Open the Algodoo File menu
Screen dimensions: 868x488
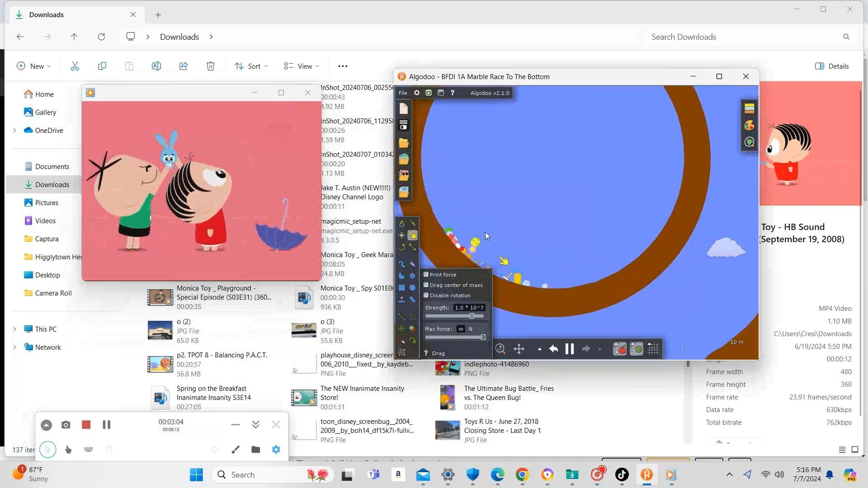pyautogui.click(x=402, y=93)
